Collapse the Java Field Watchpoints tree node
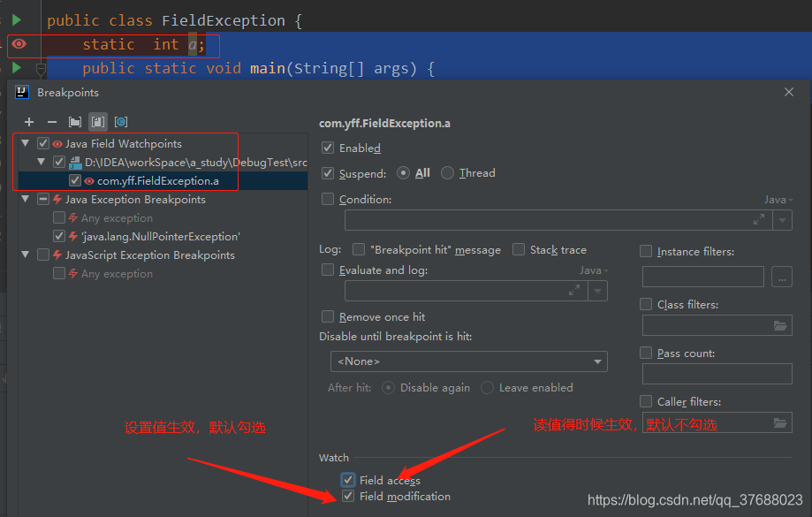812x517 pixels. (25, 143)
